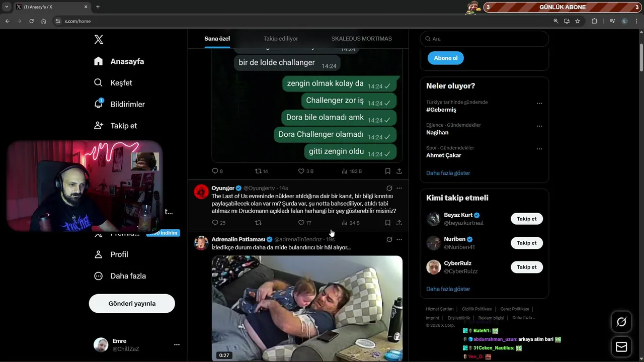Viewport: 644px width, 362px height.
Task: Open Grok floating button
Action: click(621, 322)
